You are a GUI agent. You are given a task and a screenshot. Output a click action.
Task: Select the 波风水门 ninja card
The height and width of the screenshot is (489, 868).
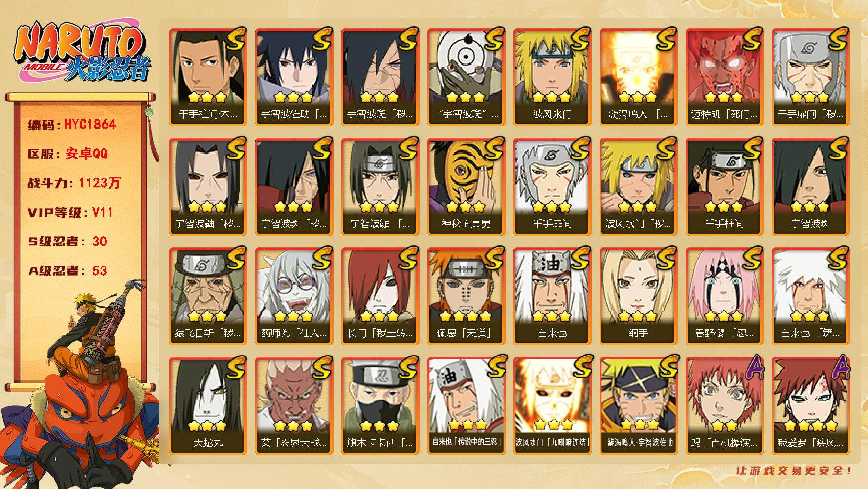point(552,77)
